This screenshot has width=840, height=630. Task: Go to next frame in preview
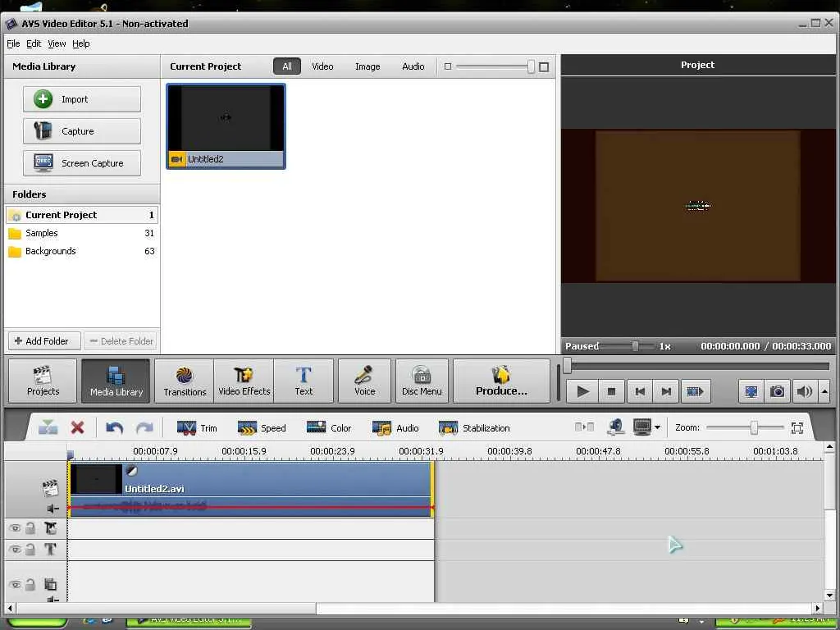(x=666, y=391)
